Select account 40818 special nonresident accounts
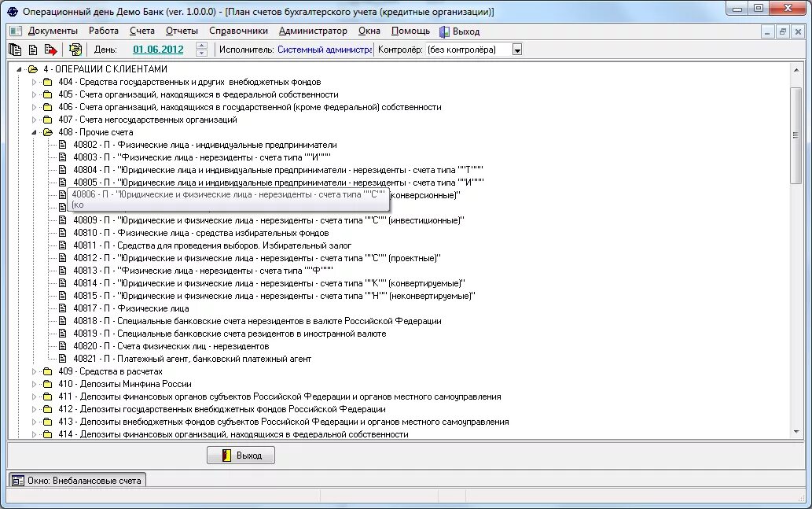The width and height of the screenshot is (812, 509). point(257,321)
